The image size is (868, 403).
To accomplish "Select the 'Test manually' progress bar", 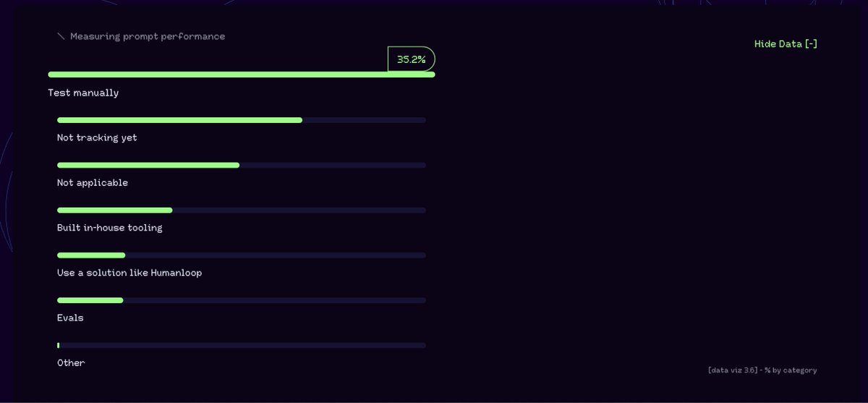I will click(241, 75).
